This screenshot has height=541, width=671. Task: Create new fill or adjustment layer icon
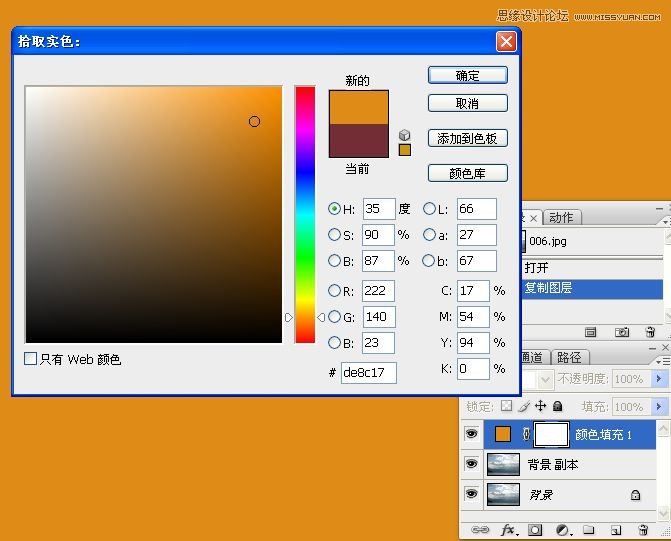pos(563,530)
